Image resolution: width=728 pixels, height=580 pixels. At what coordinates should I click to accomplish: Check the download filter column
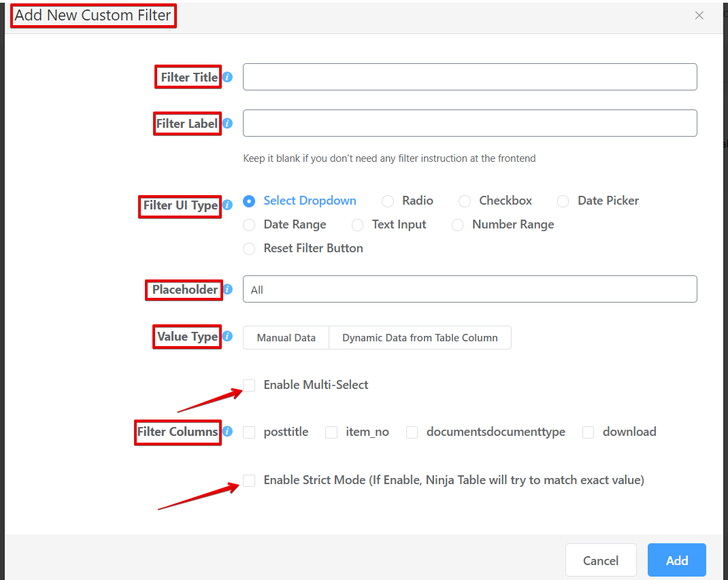(x=589, y=432)
